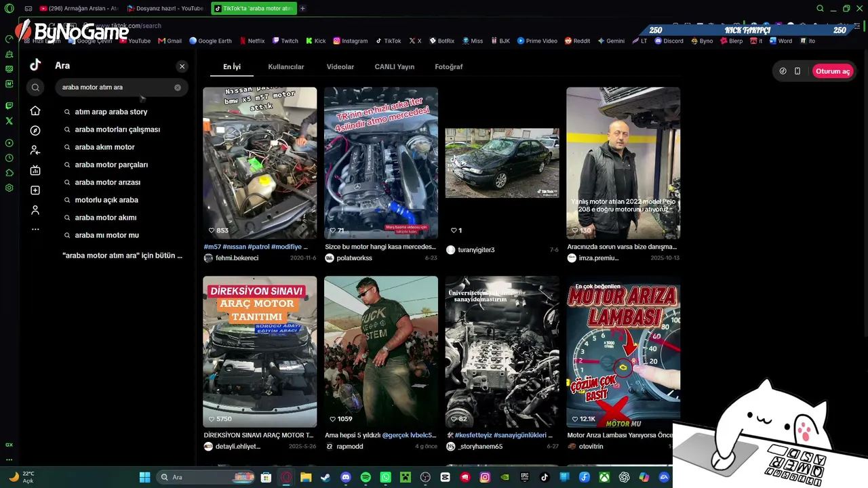This screenshot has width=868, height=488.
Task: Open the polatworkss profile link
Action: pos(354,258)
